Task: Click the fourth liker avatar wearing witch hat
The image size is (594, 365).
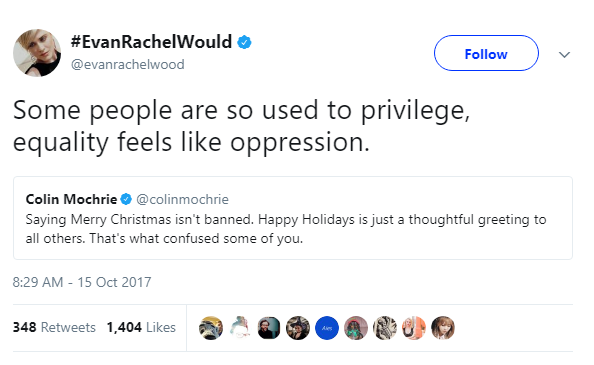Action: click(298, 328)
